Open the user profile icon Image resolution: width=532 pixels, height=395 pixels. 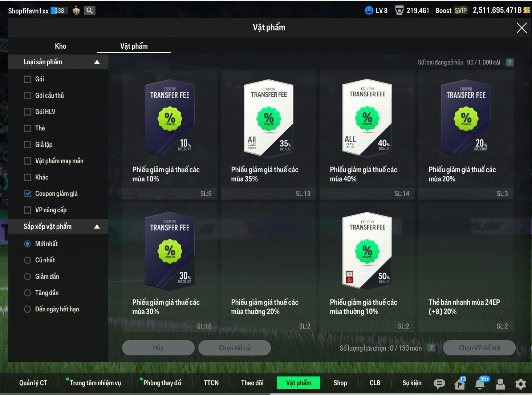(500, 383)
